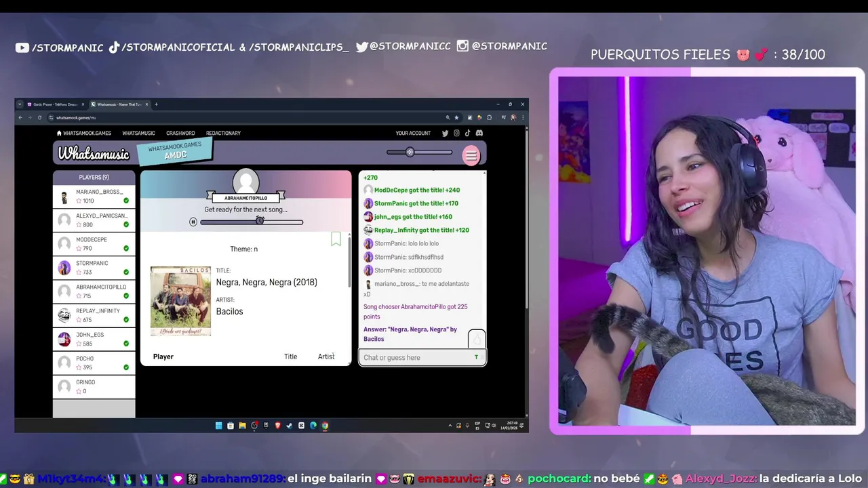868x488 pixels.
Task: Open REDACTIONARY nav link
Action: 223,133
